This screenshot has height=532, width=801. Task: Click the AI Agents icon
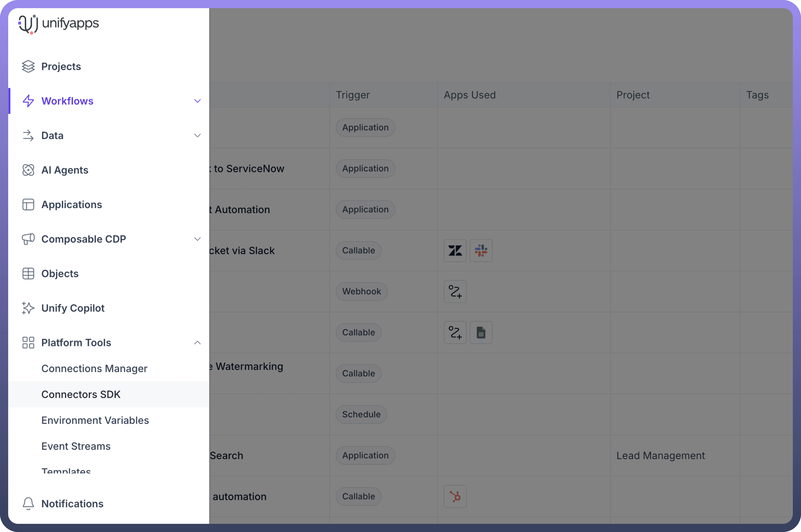pyautogui.click(x=28, y=170)
